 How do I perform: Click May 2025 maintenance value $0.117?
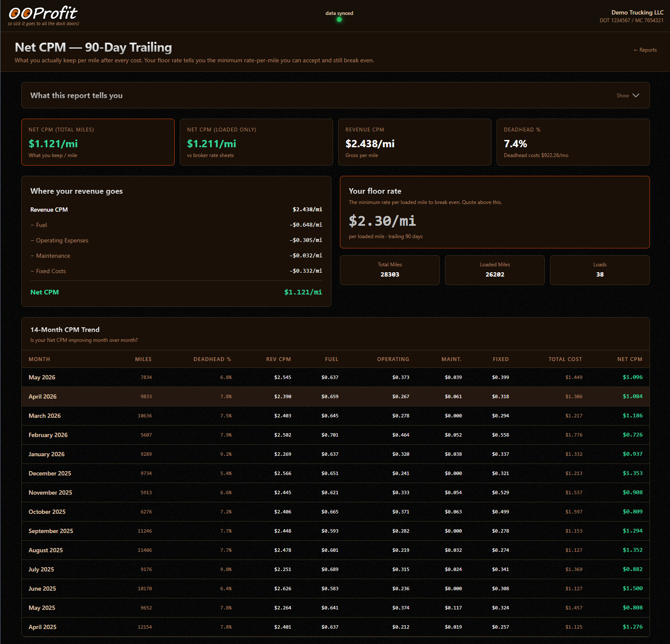coord(453,608)
